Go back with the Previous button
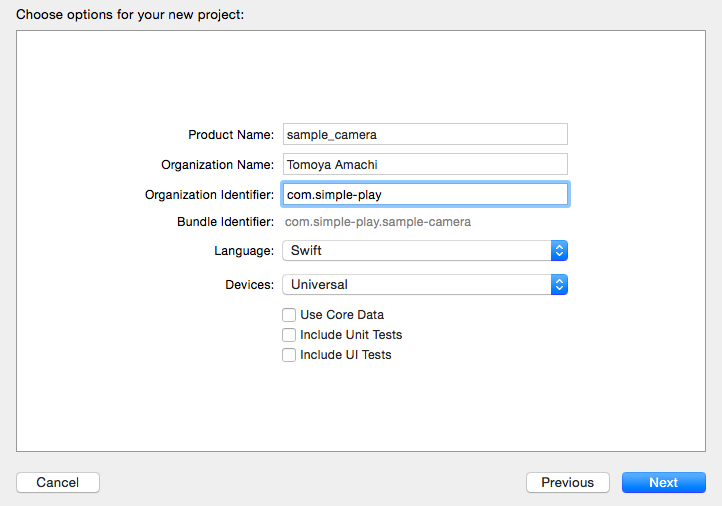 click(567, 482)
